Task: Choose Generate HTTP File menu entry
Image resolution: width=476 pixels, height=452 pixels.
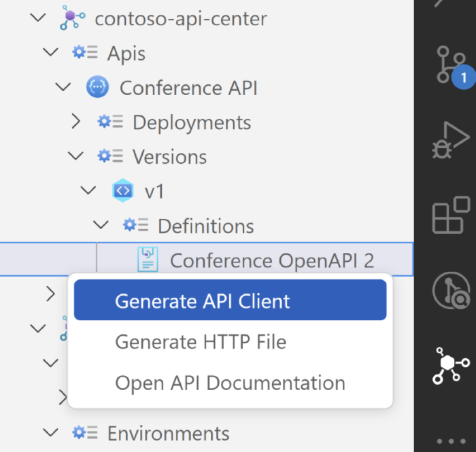Action: [230, 342]
